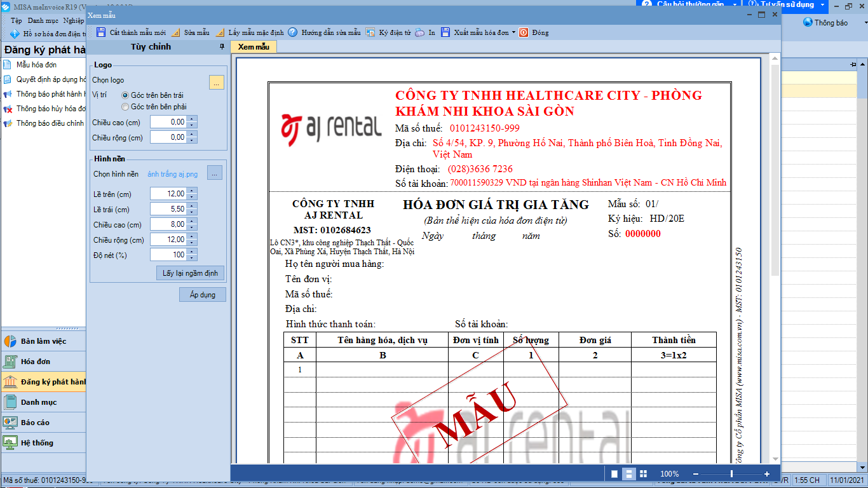Open the Đăng ký phát hành navigation item
The height and width of the screenshot is (488, 868).
(43, 382)
